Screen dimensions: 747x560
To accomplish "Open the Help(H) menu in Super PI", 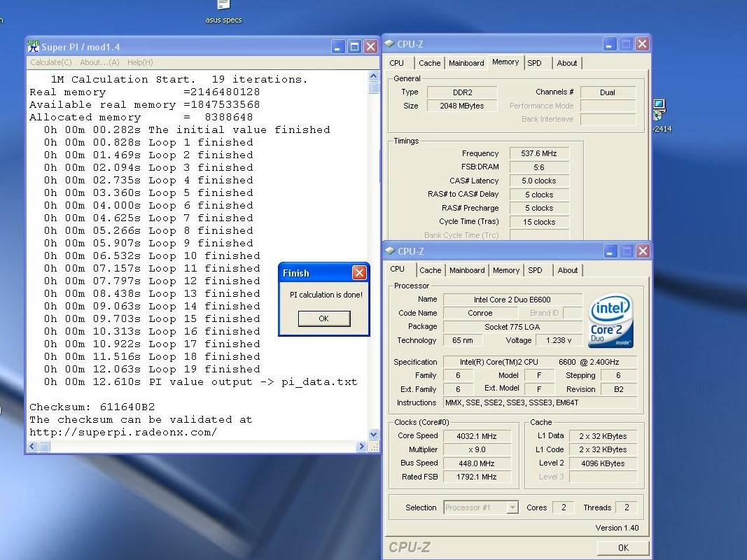I will point(140,62).
